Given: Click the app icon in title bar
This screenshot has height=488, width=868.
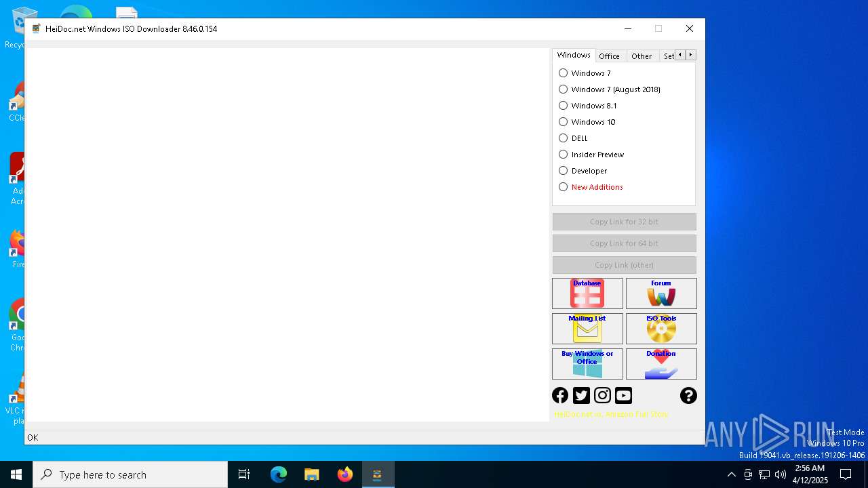Looking at the screenshot, I should [x=36, y=29].
